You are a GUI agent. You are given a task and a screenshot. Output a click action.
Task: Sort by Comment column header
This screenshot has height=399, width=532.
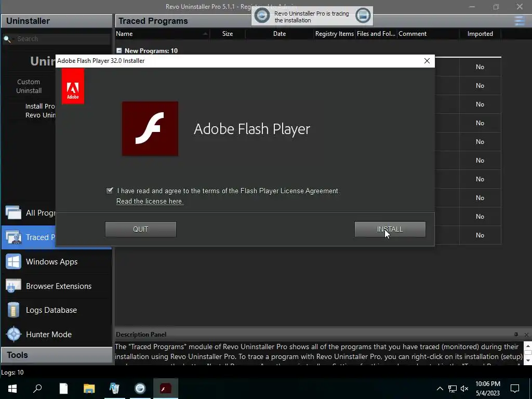coord(428,34)
